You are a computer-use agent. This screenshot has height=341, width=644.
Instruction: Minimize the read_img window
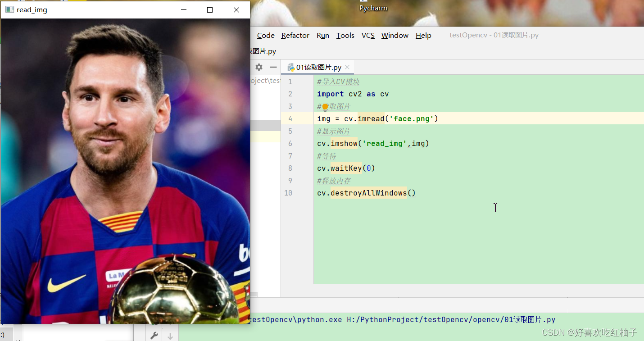point(183,9)
